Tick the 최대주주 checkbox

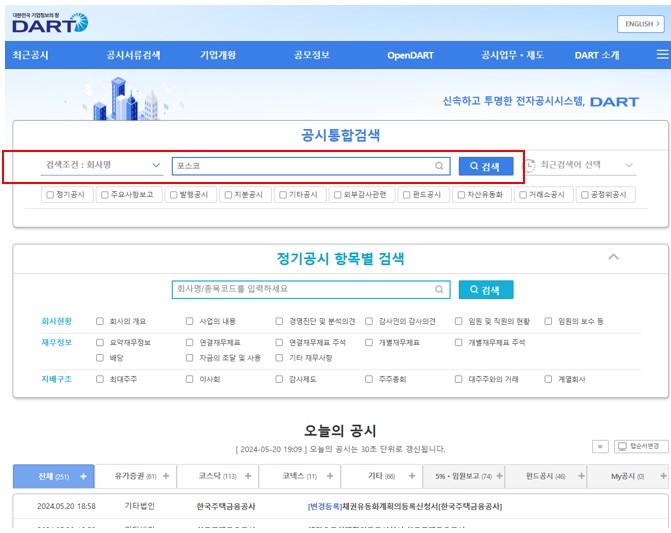(100, 379)
